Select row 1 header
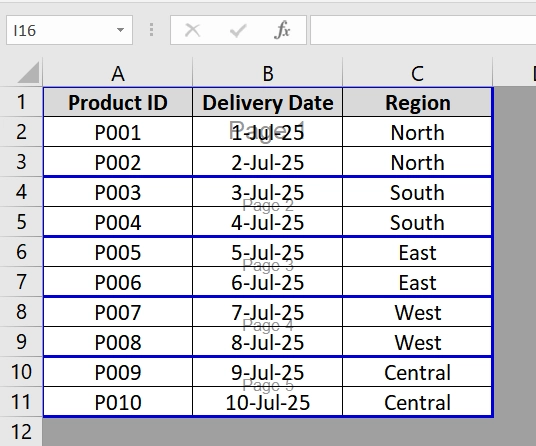The height and width of the screenshot is (446, 536). [x=21, y=102]
